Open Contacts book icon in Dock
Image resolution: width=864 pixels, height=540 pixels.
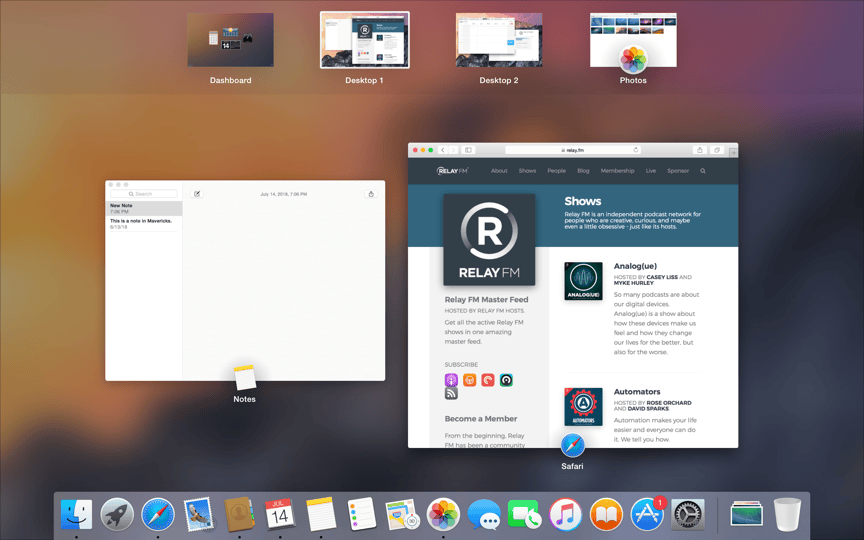[239, 514]
